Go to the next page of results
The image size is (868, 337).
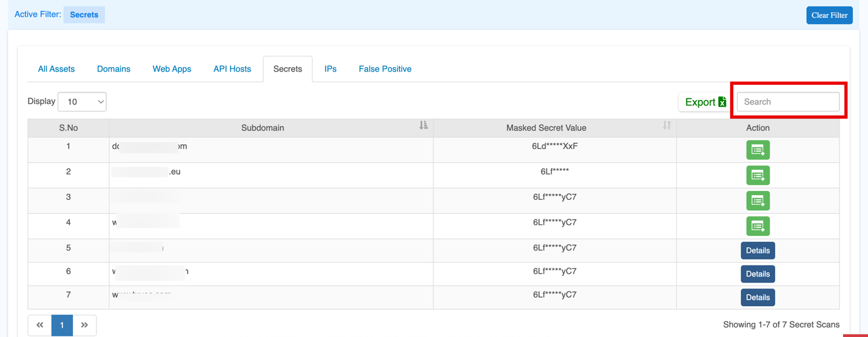coord(84,325)
